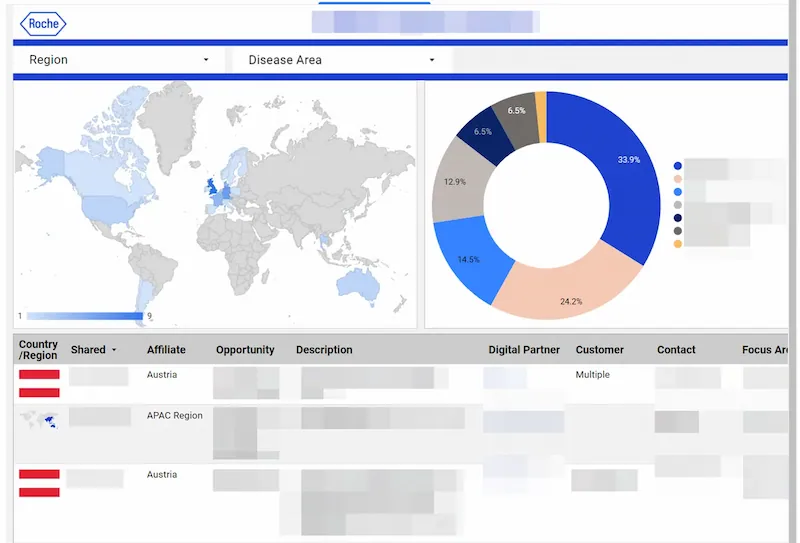The height and width of the screenshot is (543, 800).
Task: Click the Region dropdown arrow
Action: pos(206,60)
